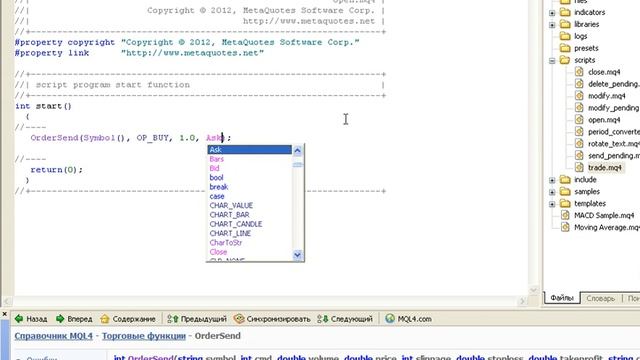The height and width of the screenshot is (360, 640).
Task: Expand the libraries folder
Action: (x=552, y=25)
